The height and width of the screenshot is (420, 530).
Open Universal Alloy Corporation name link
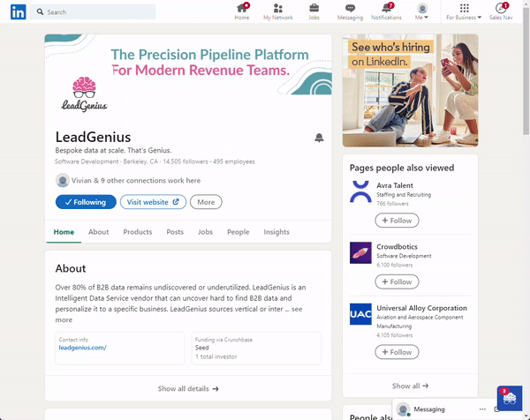[422, 308]
